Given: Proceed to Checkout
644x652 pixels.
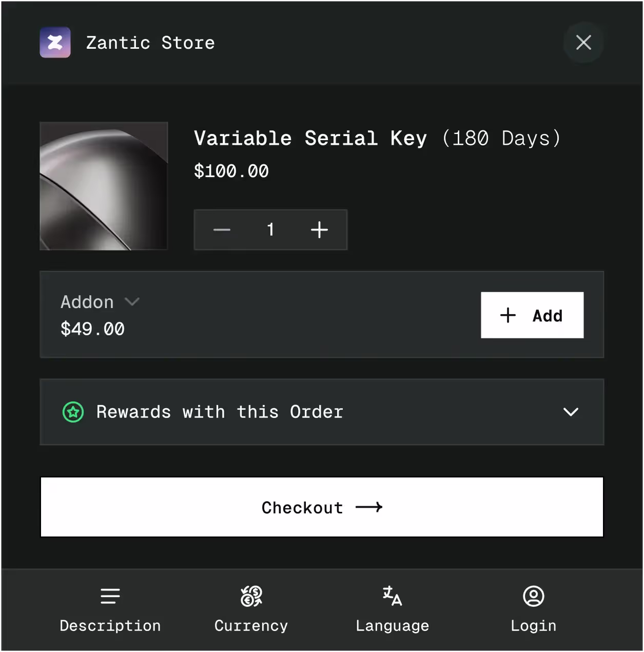Looking at the screenshot, I should coord(322,507).
